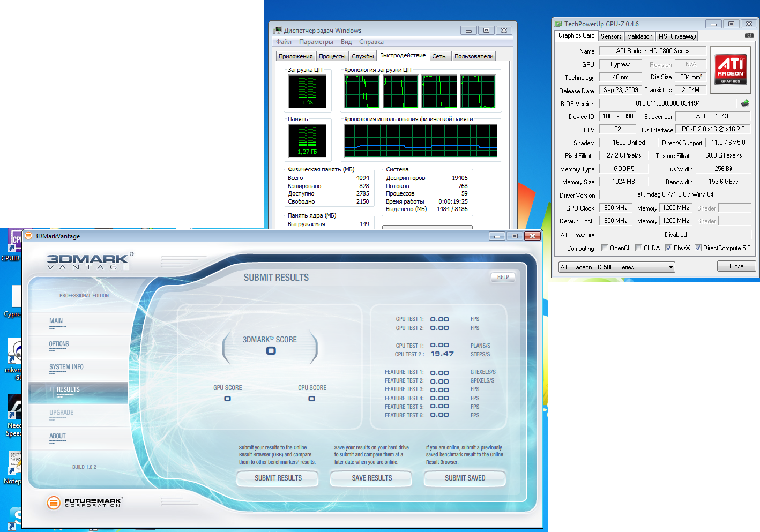Screen dimensions: 760x532
Task: Click the GPU-Z title bar icon
Action: pos(558,24)
